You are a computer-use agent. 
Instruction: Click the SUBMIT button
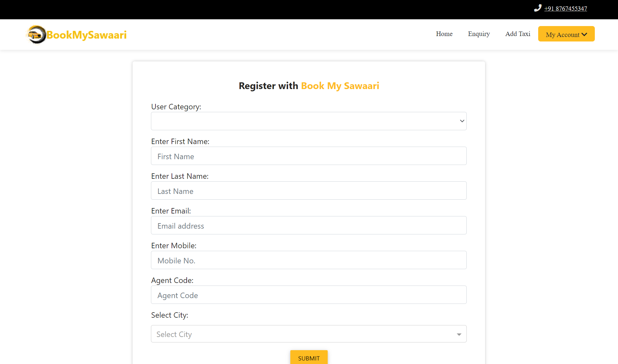click(x=309, y=358)
